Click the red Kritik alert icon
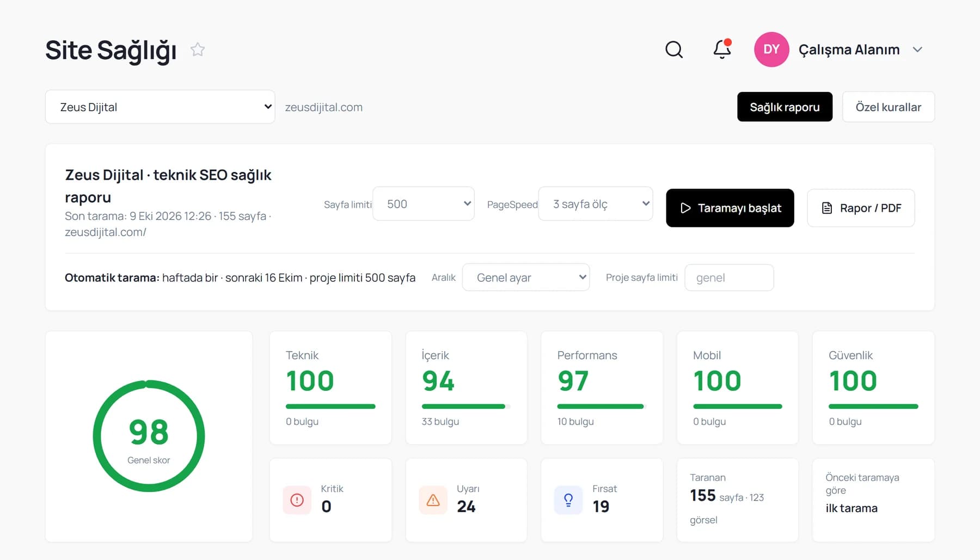 297,500
